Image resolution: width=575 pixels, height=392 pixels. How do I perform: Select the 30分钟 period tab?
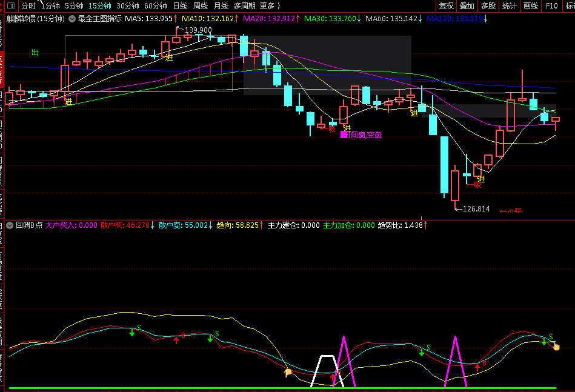(128, 6)
